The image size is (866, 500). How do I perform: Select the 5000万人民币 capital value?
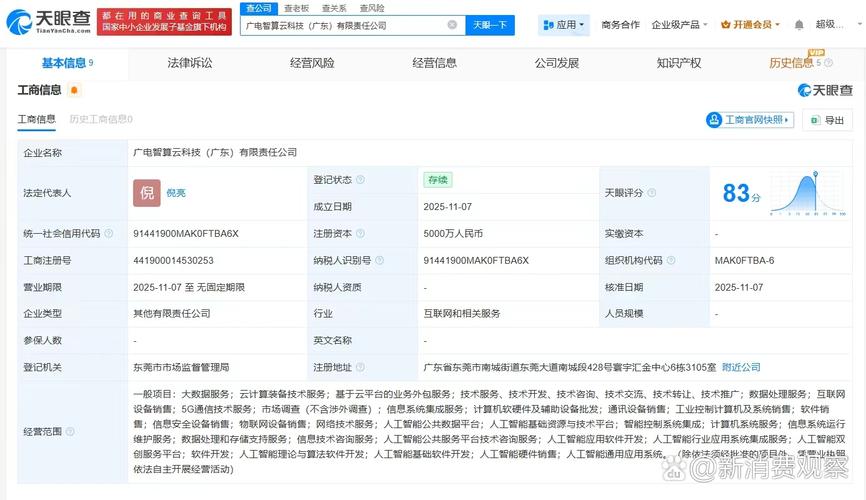coord(453,234)
